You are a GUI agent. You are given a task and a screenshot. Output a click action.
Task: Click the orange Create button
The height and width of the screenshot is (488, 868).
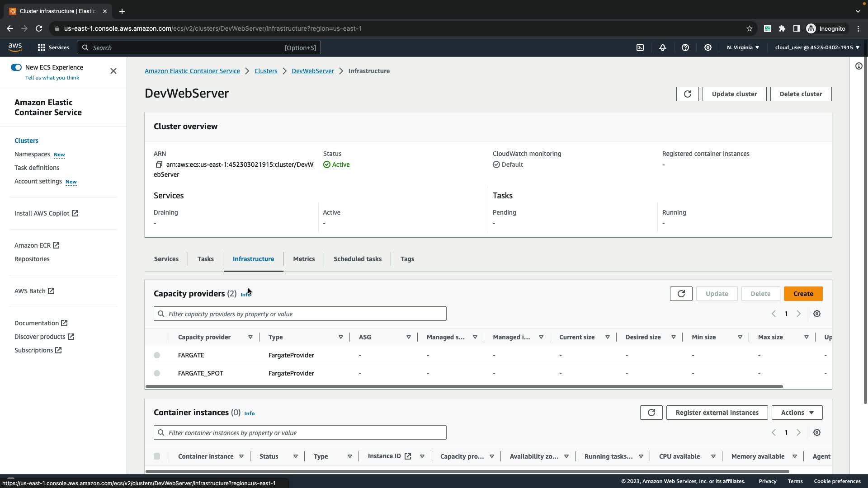(803, 294)
